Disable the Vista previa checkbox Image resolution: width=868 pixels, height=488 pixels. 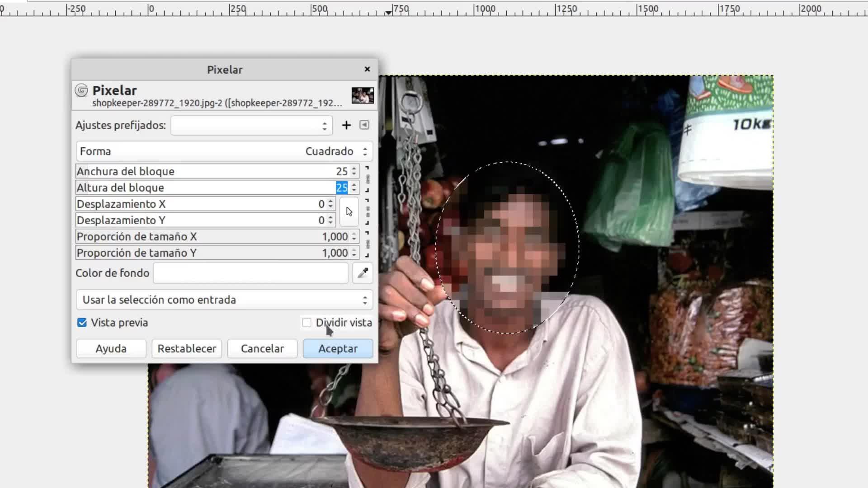tap(82, 323)
